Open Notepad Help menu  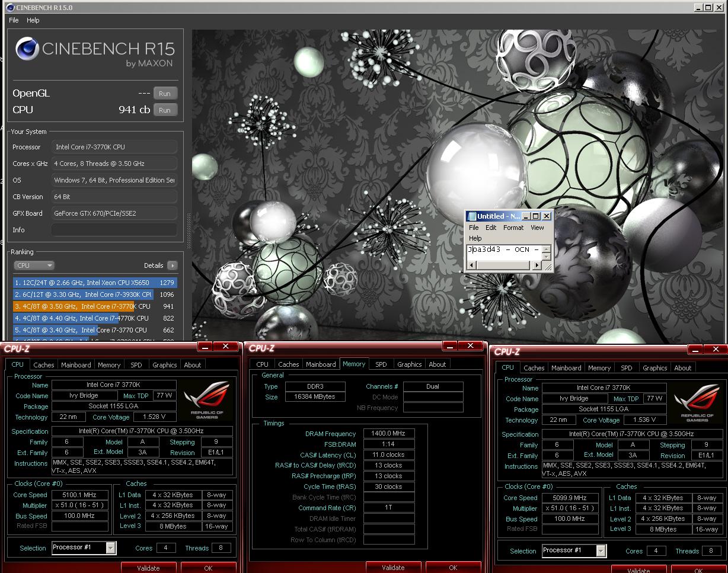pos(475,238)
